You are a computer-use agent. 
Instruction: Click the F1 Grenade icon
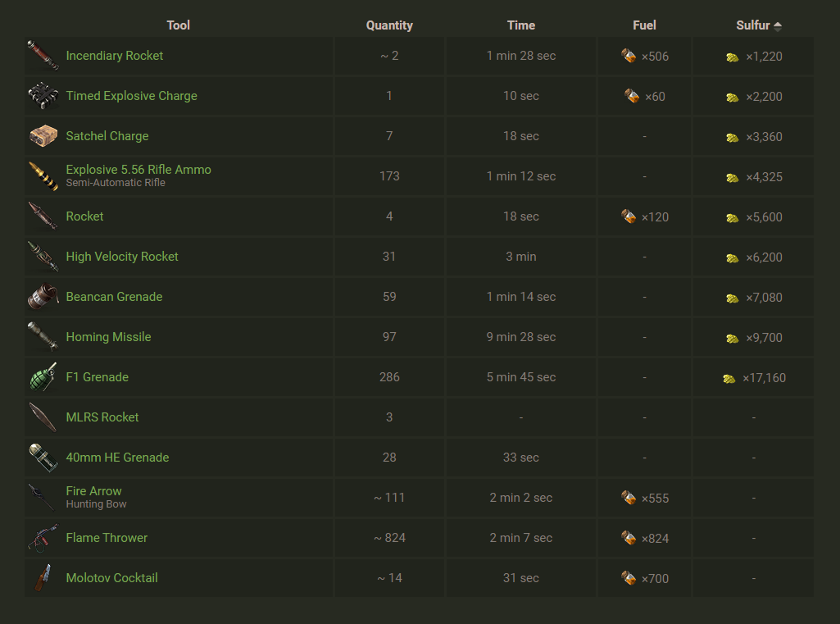click(43, 377)
